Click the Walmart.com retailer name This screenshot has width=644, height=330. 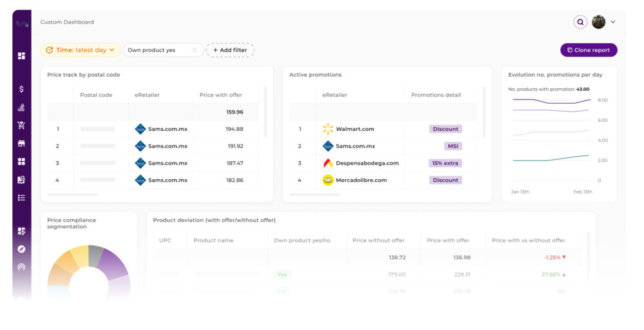click(x=355, y=129)
